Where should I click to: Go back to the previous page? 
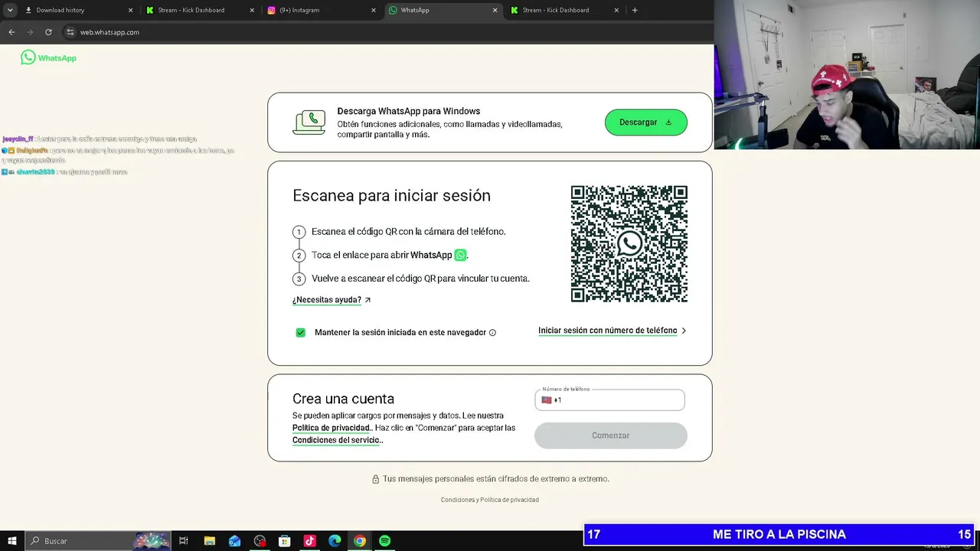point(11,32)
